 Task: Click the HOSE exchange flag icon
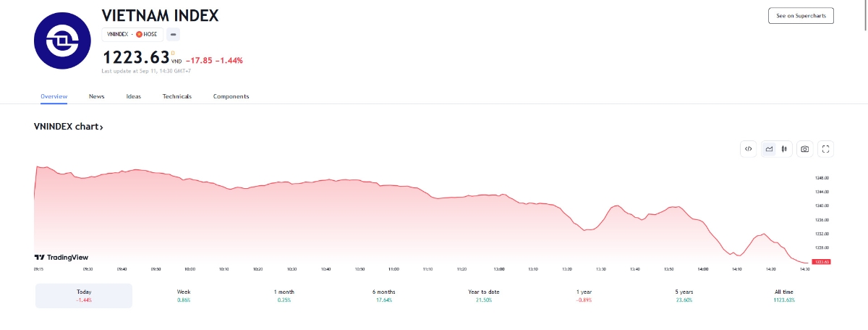(x=139, y=34)
